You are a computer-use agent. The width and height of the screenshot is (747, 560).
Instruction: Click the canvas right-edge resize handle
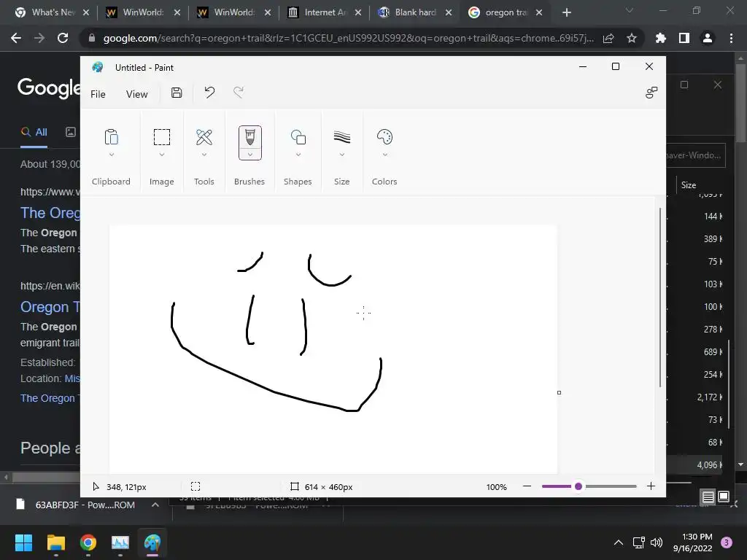559,393
